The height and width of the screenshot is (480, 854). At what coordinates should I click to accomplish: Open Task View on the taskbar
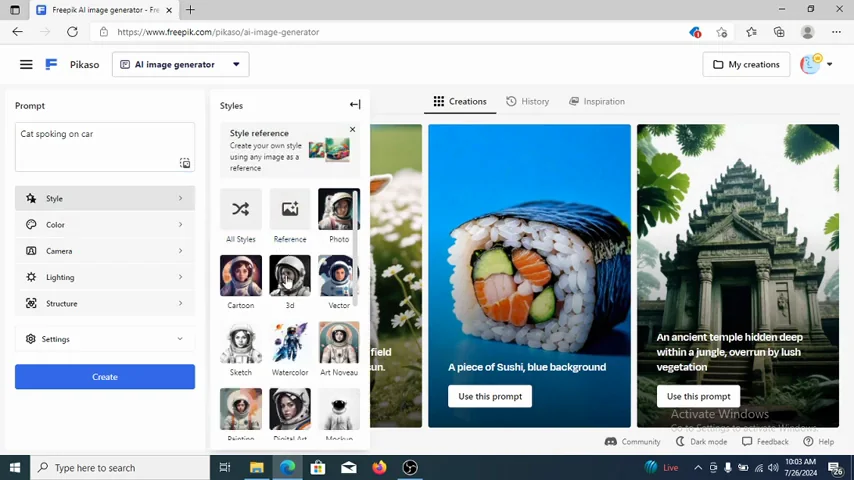coord(224,467)
